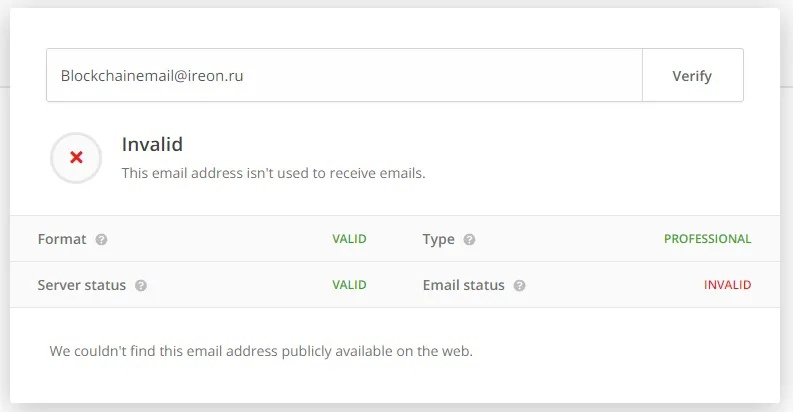Click the Format label

click(62, 240)
